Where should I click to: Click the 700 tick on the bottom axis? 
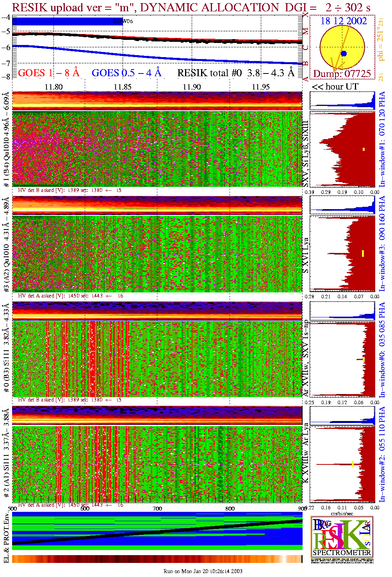[157, 509]
